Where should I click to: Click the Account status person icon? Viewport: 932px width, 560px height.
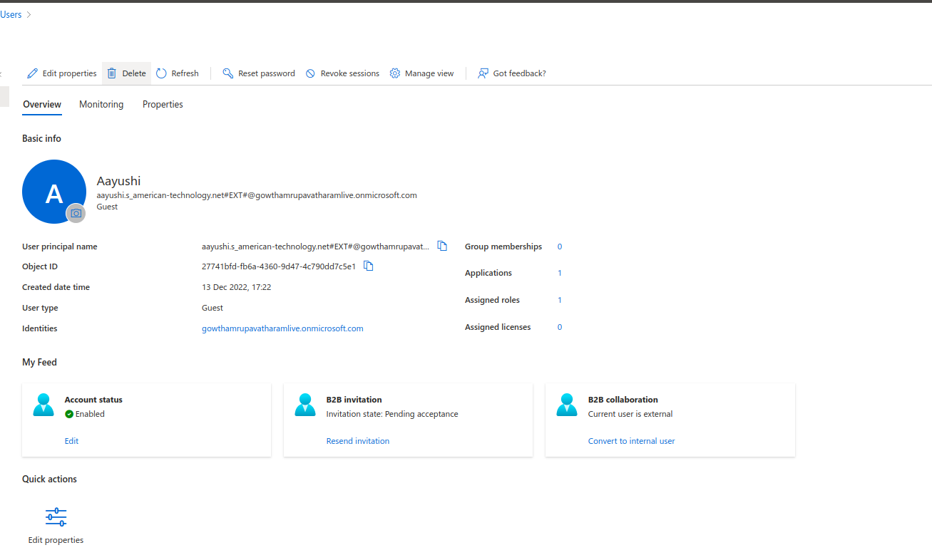tap(43, 404)
